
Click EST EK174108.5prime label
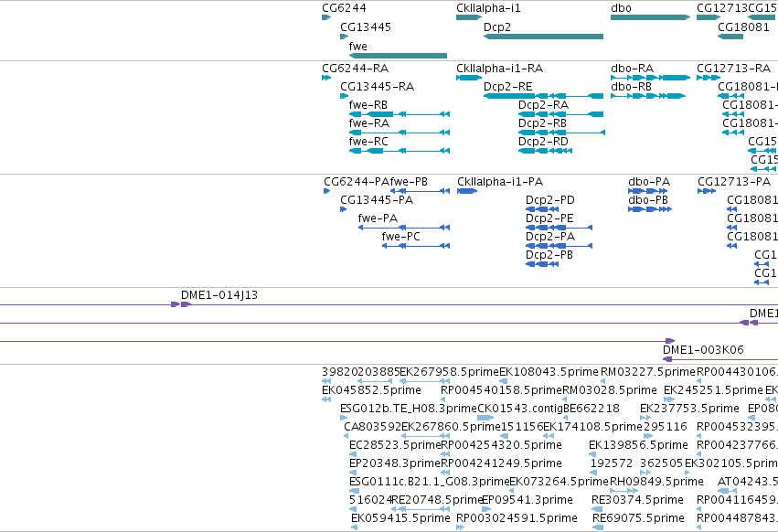[593, 427]
